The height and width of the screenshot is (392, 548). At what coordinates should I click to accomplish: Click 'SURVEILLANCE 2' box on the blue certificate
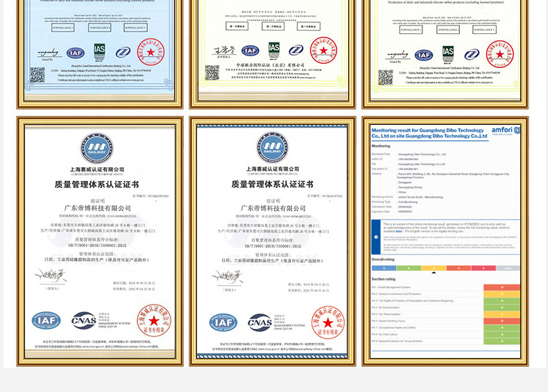pos(100,28)
